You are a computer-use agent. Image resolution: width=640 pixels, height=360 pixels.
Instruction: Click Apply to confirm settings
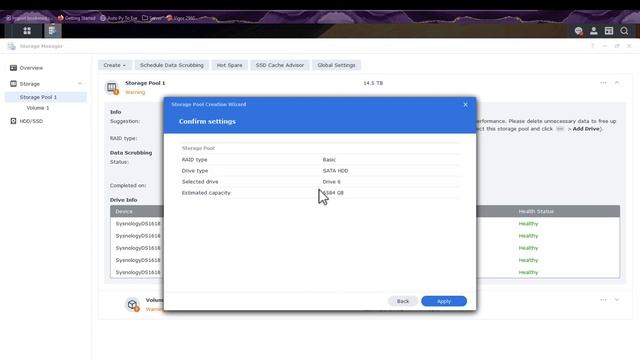tap(444, 301)
